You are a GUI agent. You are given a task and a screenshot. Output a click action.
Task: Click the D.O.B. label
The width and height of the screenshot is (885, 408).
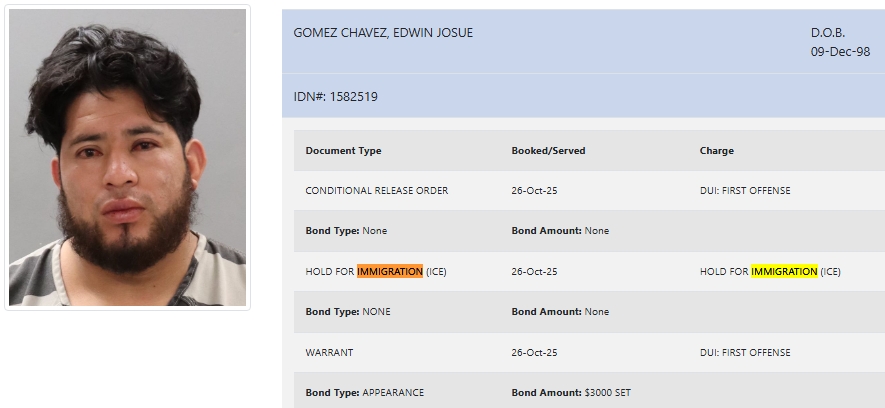828,33
